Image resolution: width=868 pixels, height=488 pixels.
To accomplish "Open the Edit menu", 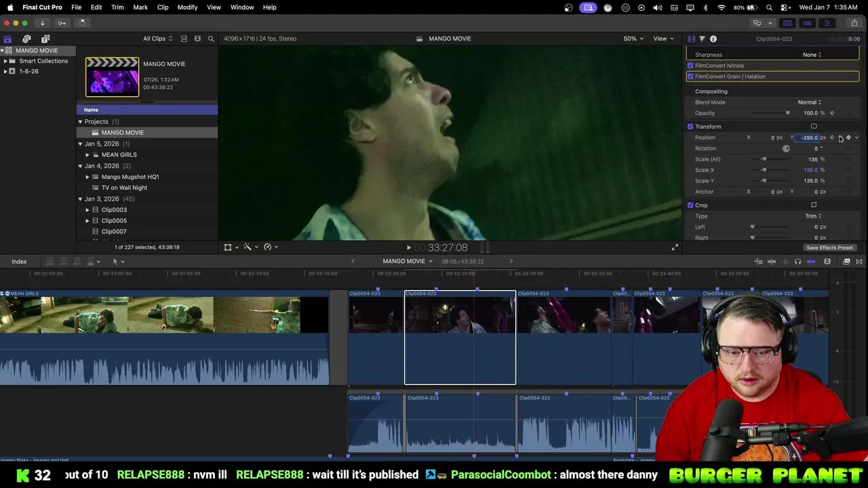I will pos(96,7).
